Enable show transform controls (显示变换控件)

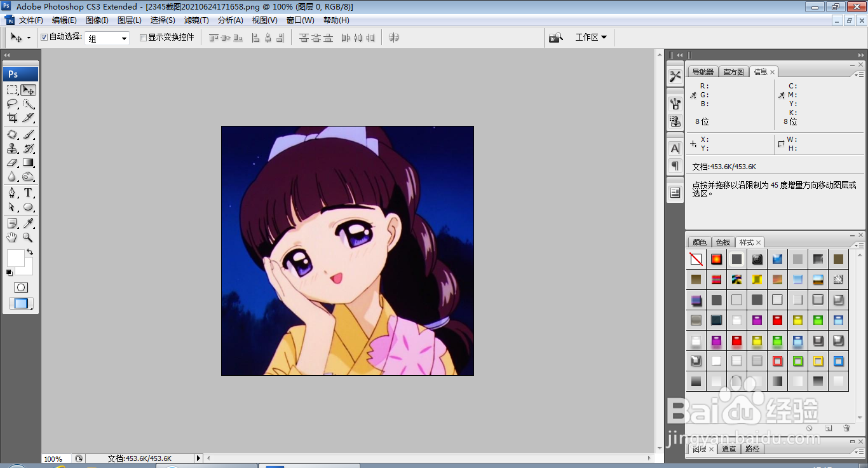pyautogui.click(x=143, y=38)
